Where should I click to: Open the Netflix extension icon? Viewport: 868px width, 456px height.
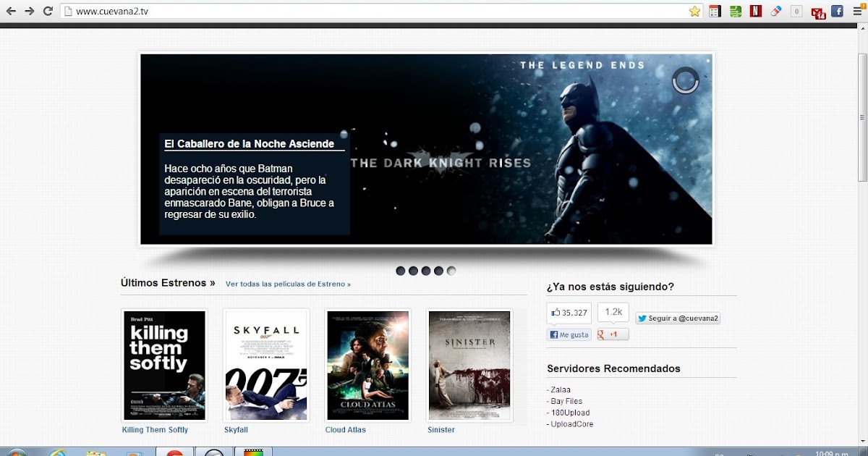[756, 12]
